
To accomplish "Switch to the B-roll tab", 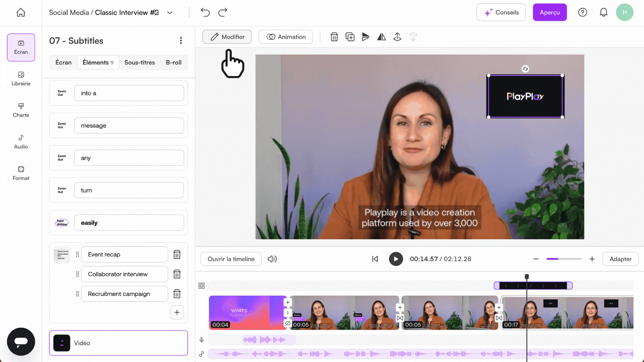I will (173, 62).
